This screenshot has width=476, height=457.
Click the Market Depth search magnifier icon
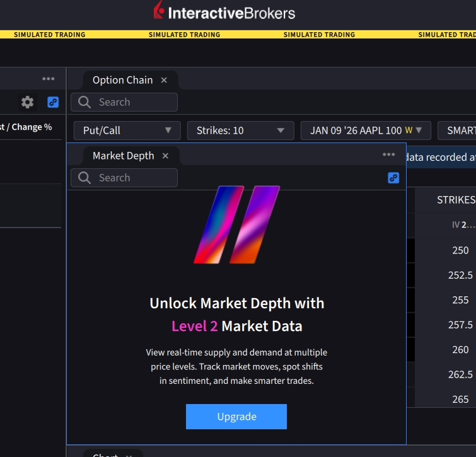pos(84,178)
